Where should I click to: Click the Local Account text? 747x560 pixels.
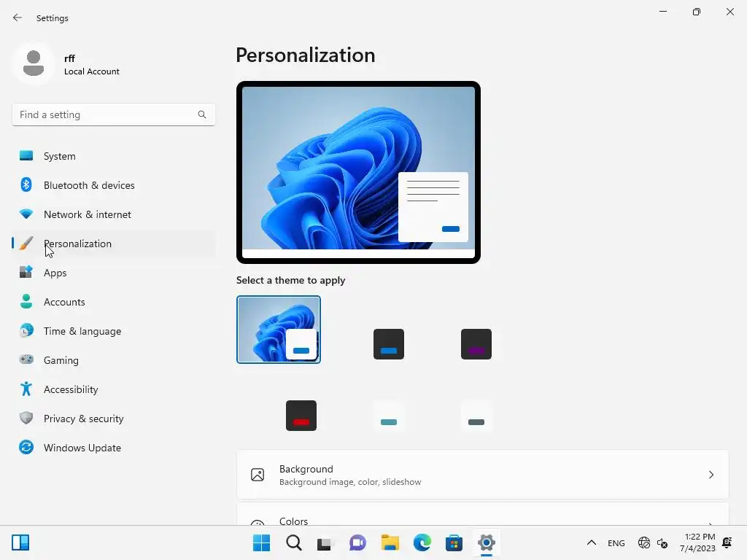(91, 71)
